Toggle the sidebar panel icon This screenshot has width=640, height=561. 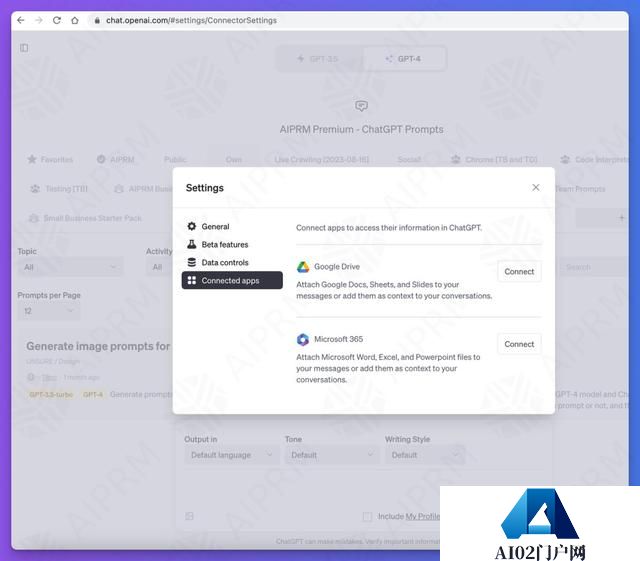(x=24, y=48)
